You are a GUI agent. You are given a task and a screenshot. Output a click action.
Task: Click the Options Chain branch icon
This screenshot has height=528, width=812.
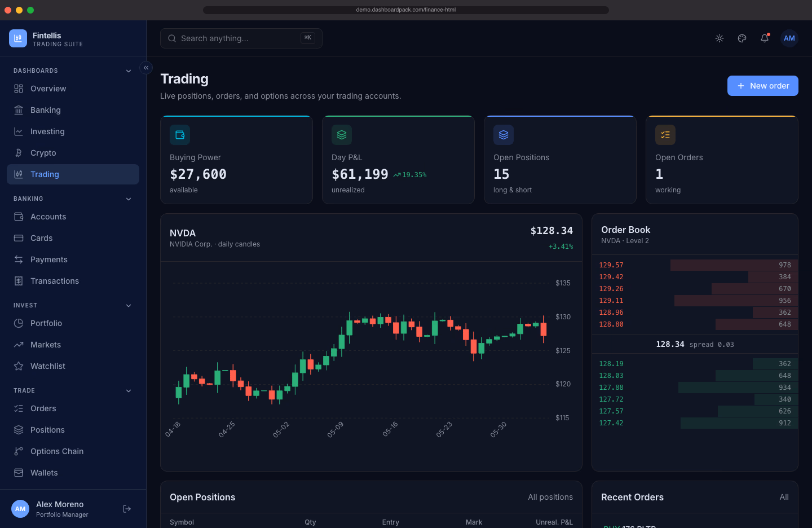pyautogui.click(x=19, y=451)
